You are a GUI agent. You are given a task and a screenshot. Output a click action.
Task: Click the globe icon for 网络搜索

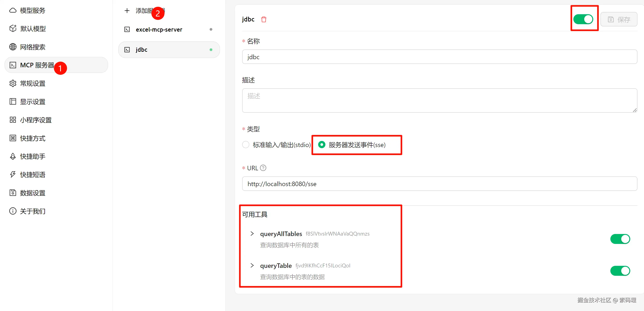tap(13, 47)
